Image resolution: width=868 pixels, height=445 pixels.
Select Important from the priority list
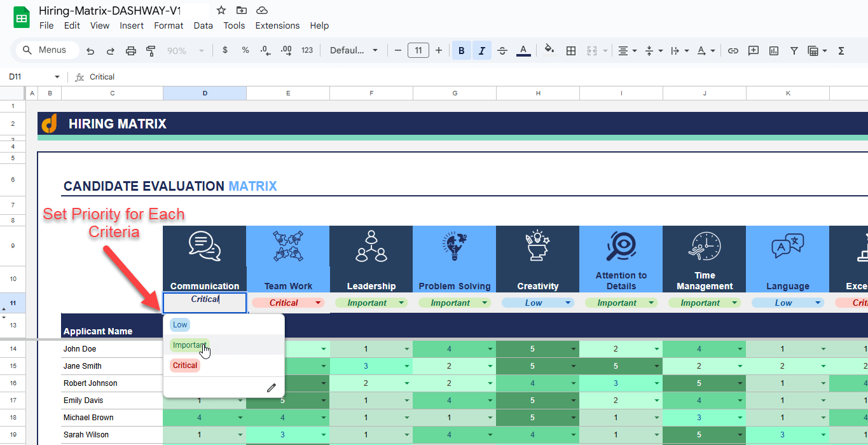[x=189, y=345]
